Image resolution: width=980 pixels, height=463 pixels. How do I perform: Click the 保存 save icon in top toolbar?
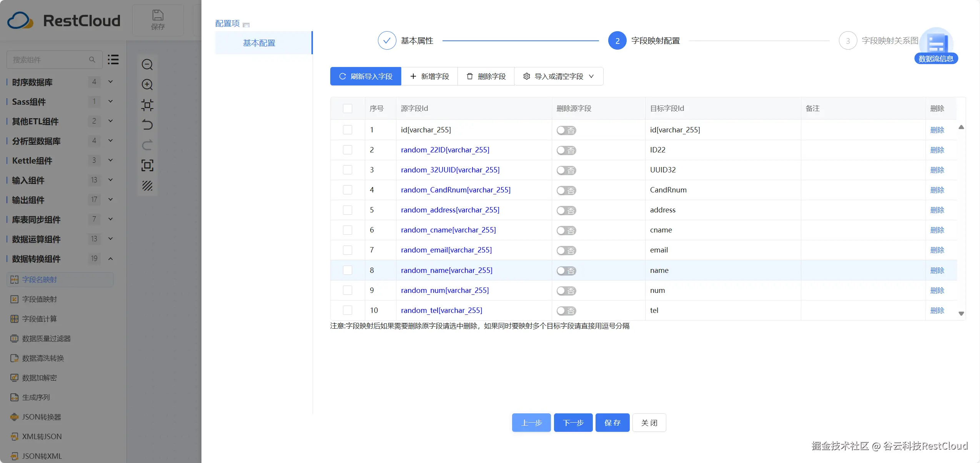point(158,20)
